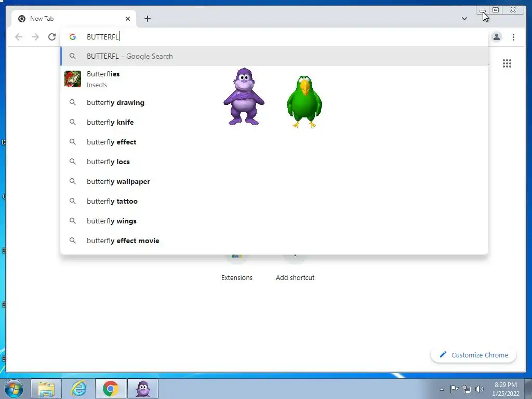
Task: Pick the butterfly effect suggestion
Action: coord(274,142)
